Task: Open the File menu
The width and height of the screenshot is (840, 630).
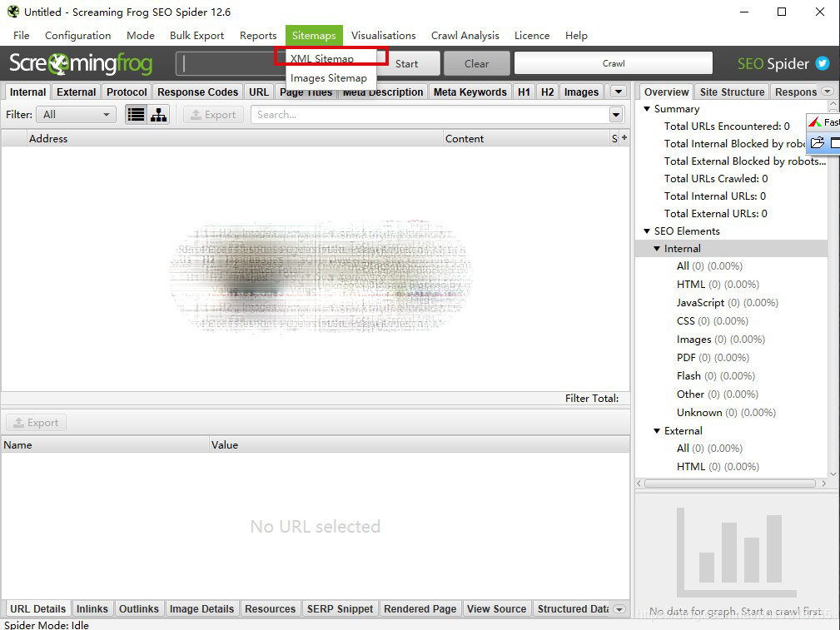Action: [x=22, y=35]
